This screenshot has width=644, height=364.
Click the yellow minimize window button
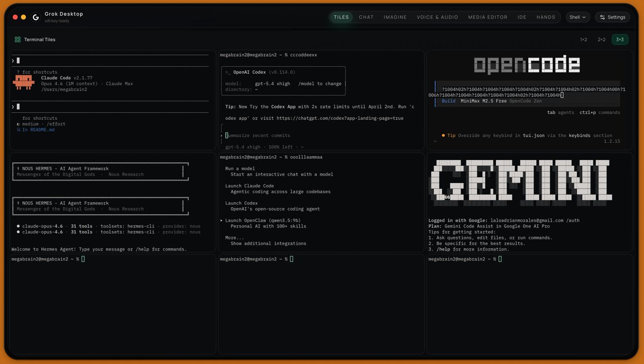coord(23,17)
